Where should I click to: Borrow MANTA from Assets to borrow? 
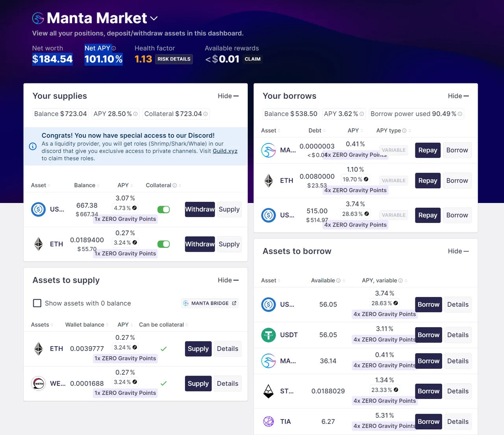click(x=428, y=361)
